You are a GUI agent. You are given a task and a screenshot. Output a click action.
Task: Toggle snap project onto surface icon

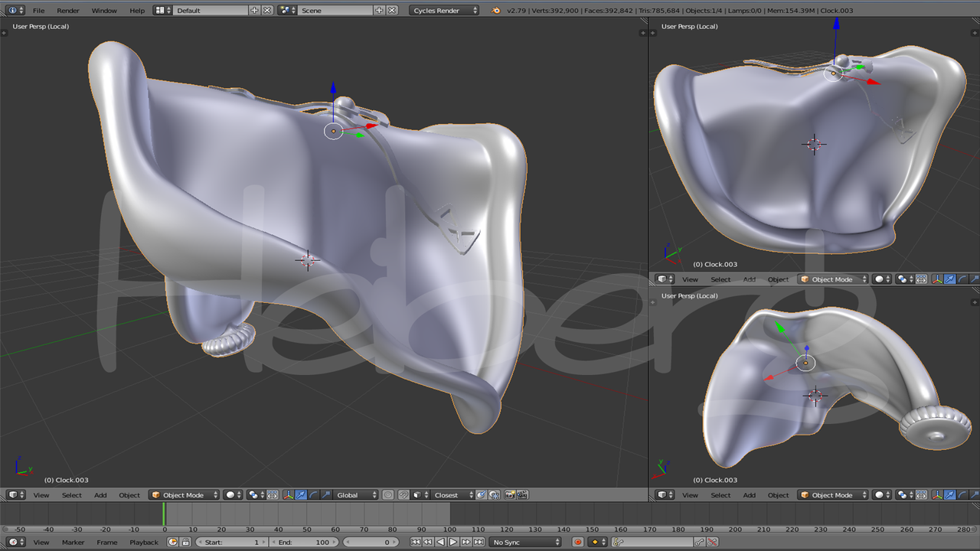[494, 495]
